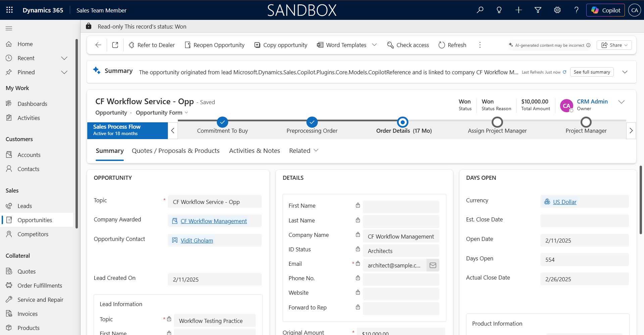Viewport: 644px width, 335px height.
Task: Open the advanced find funnel icon
Action: (x=538, y=10)
